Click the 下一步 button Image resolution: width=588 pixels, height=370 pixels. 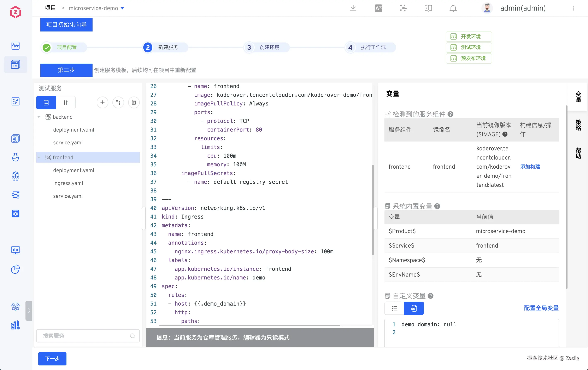[x=52, y=359]
